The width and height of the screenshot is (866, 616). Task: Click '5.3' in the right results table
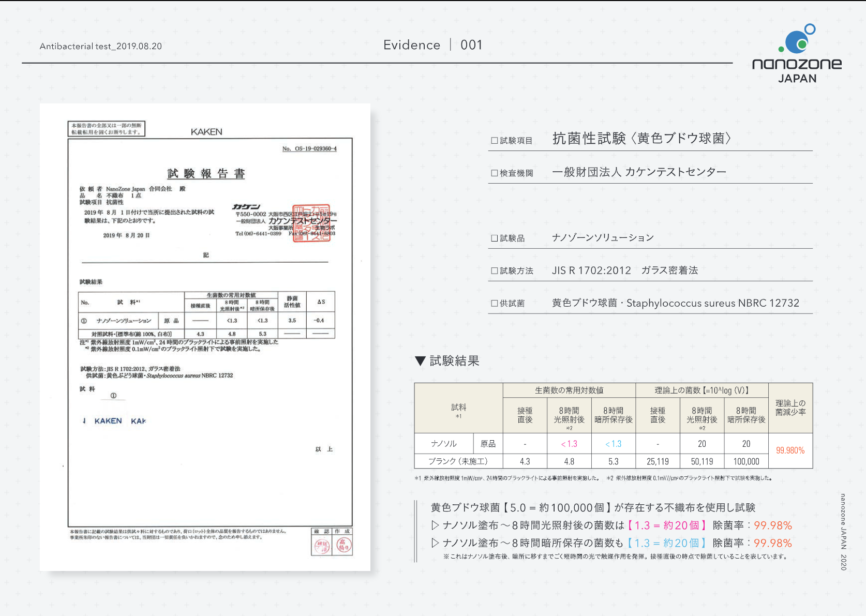614,461
